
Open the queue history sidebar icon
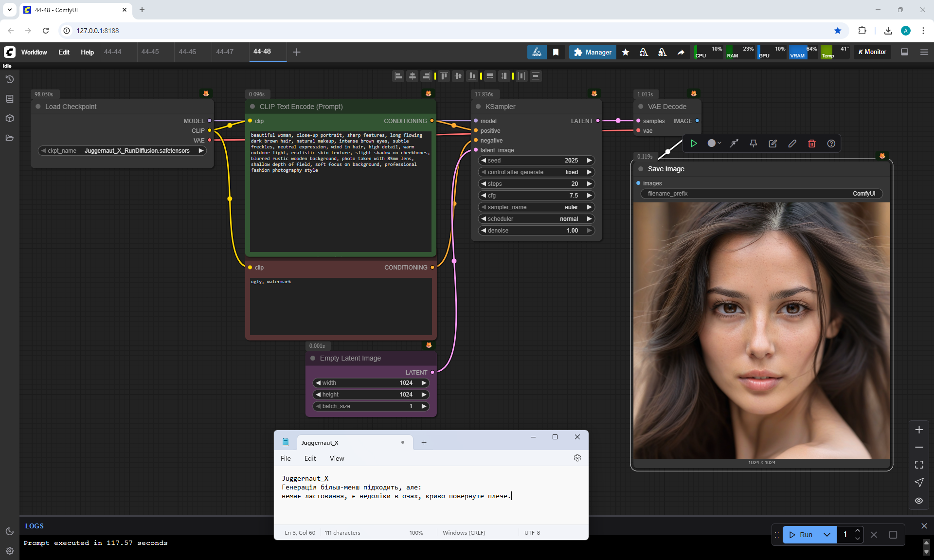point(9,79)
